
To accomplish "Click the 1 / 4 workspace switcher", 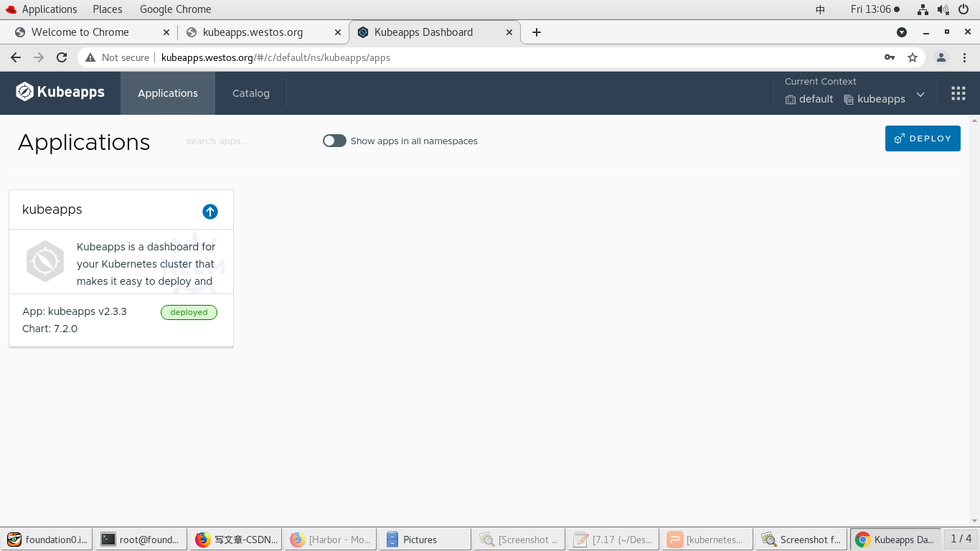I will 961,539.
